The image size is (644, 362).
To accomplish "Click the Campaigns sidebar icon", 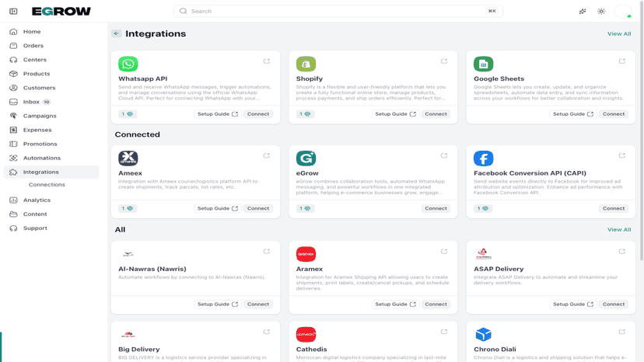I will [13, 116].
